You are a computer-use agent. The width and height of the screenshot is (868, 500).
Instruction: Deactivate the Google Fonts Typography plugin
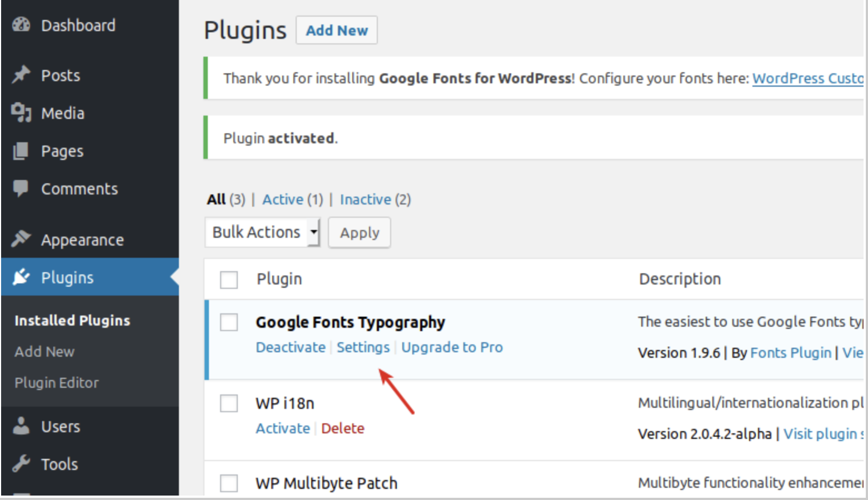click(291, 347)
